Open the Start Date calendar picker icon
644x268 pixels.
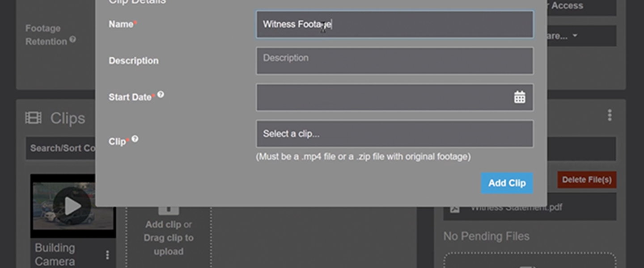pos(519,97)
